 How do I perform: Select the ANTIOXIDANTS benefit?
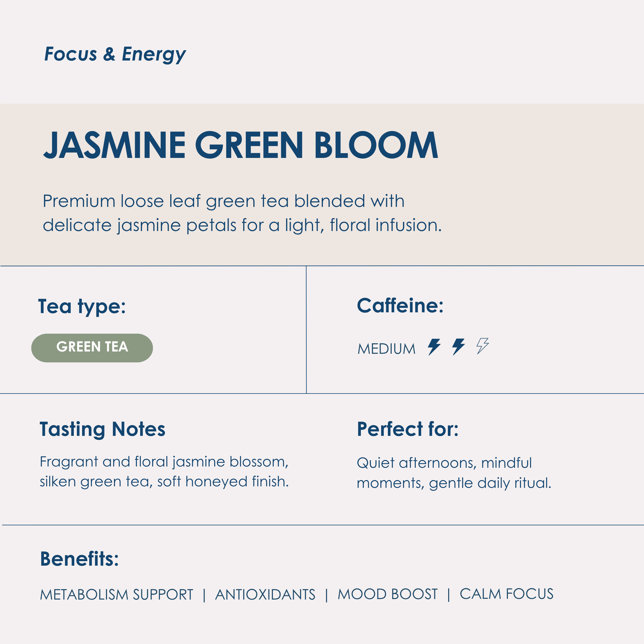265,595
